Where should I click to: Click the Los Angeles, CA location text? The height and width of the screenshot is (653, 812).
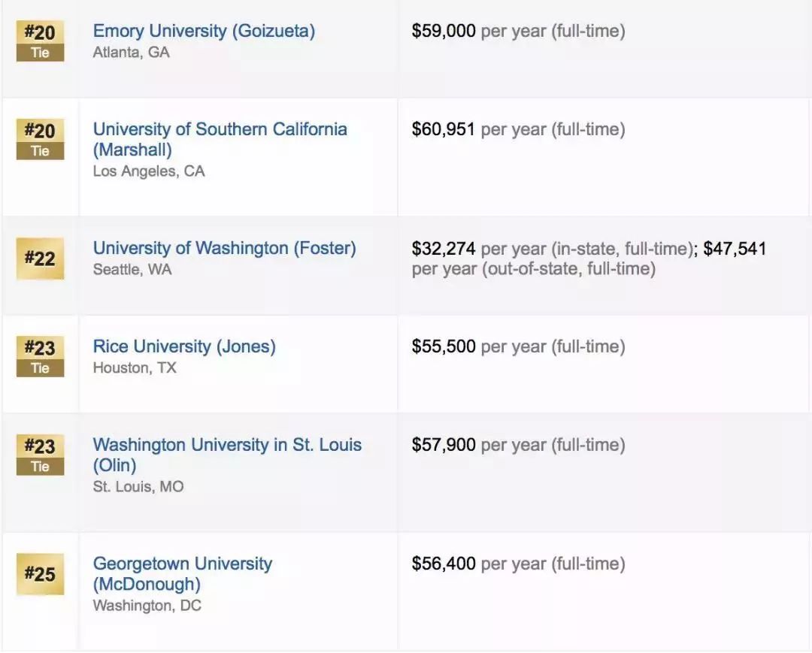pyautogui.click(x=148, y=171)
